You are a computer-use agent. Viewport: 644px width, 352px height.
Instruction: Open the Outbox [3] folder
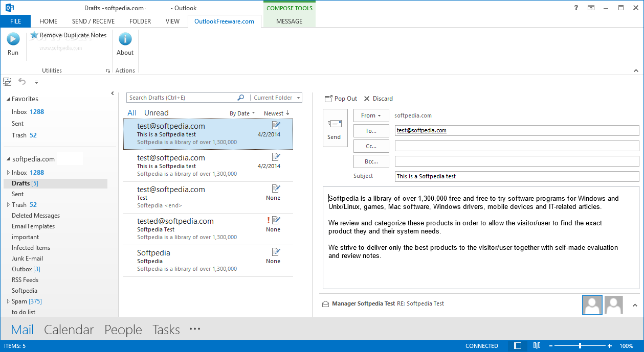26,269
